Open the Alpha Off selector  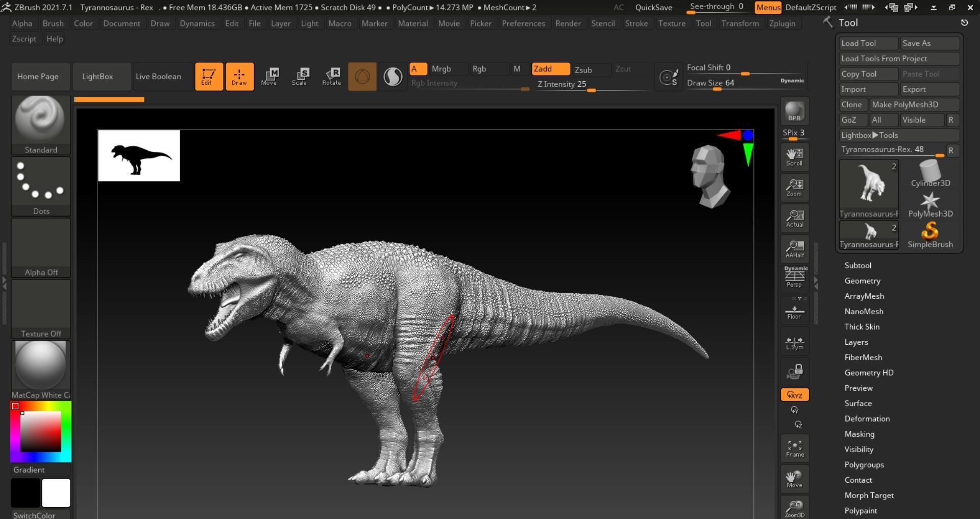click(41, 248)
